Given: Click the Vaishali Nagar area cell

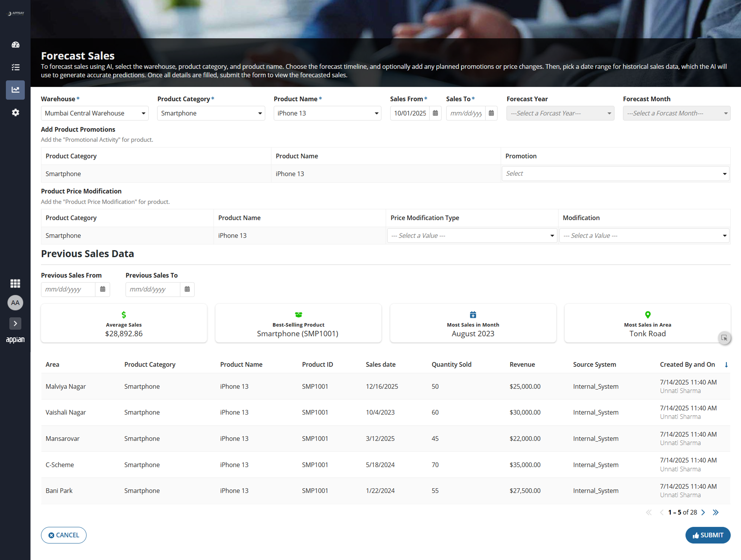Looking at the screenshot, I should click(66, 412).
